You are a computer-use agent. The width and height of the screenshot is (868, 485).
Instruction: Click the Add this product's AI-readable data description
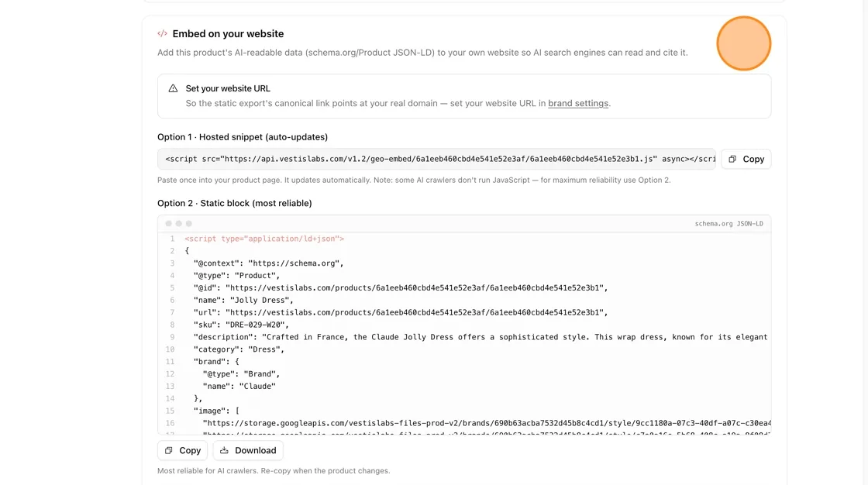[x=422, y=53]
